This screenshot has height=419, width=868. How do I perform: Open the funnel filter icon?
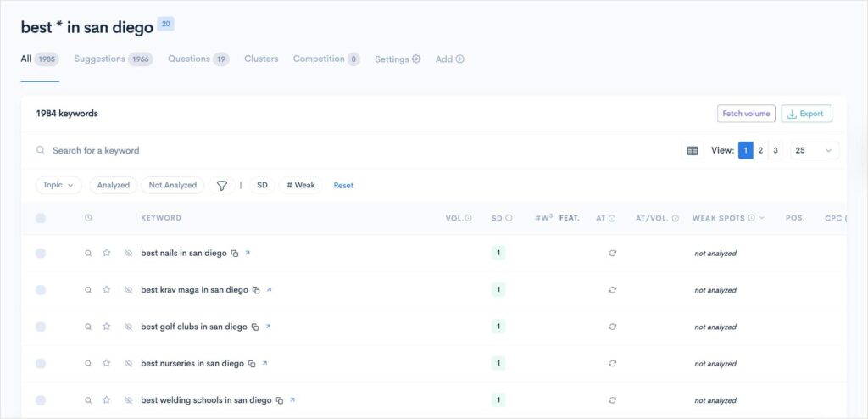pos(222,186)
